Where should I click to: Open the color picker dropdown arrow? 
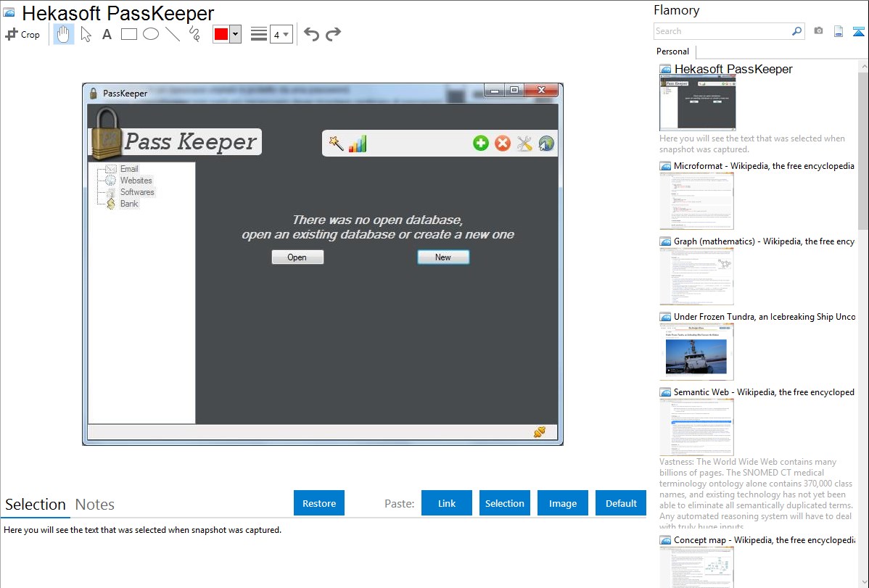click(236, 34)
